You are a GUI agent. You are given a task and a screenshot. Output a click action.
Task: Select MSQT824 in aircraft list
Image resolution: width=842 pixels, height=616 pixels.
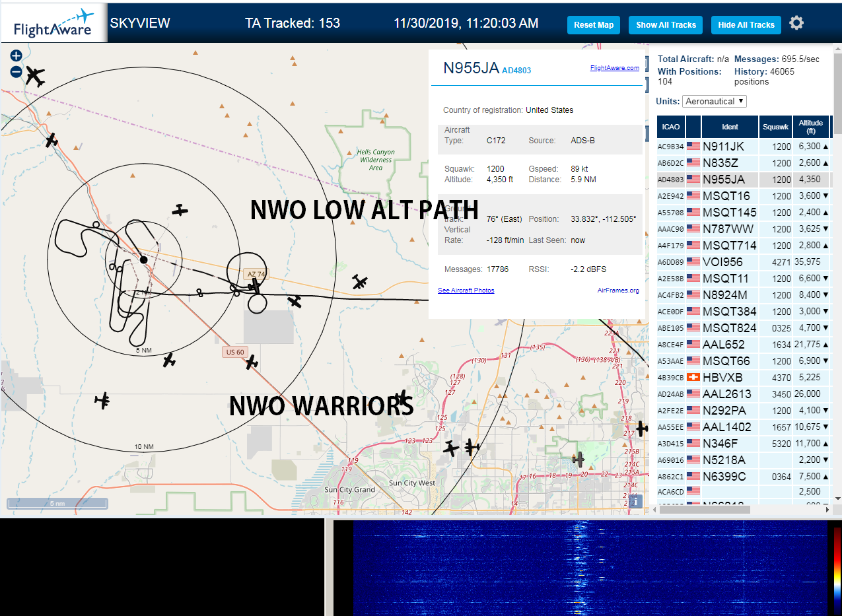[x=743, y=328]
